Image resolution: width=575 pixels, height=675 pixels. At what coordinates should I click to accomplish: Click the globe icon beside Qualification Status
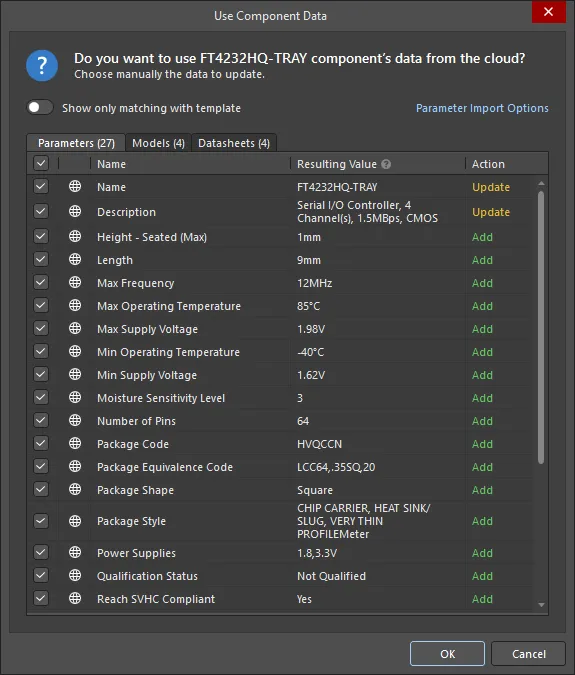point(75,576)
